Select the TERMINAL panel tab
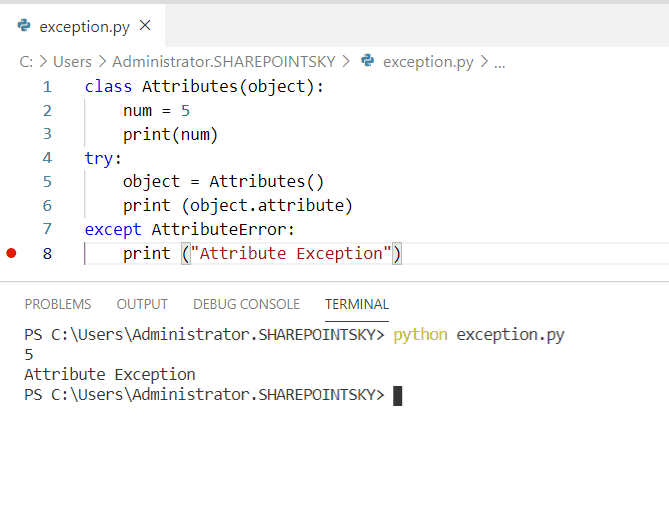 [x=357, y=304]
